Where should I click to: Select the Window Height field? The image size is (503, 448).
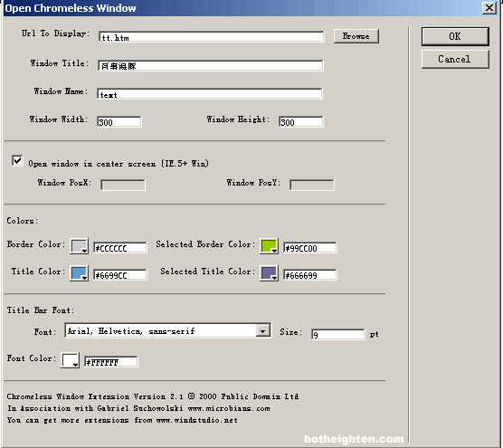pyautogui.click(x=301, y=121)
